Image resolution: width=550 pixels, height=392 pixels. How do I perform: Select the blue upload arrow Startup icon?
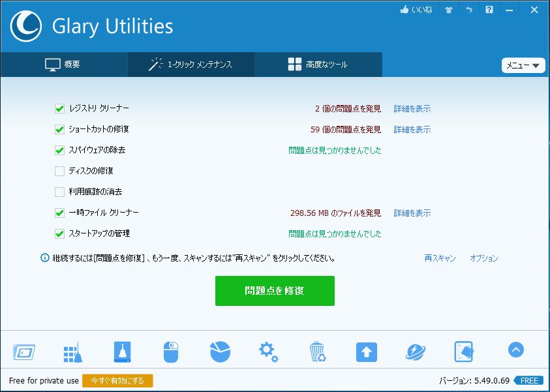tap(366, 350)
